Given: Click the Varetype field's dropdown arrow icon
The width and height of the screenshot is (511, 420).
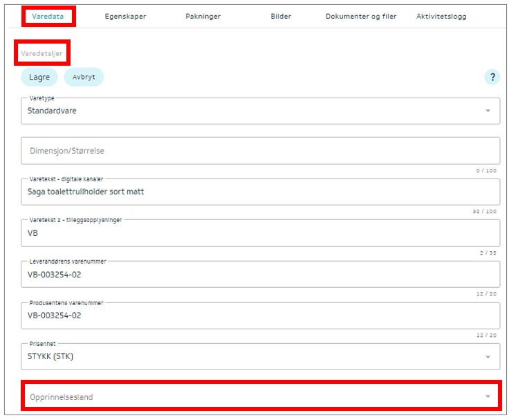Looking at the screenshot, I should coord(487,111).
